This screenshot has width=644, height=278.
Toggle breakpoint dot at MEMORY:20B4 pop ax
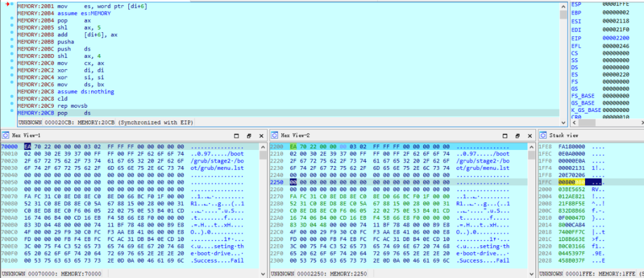pos(12,19)
